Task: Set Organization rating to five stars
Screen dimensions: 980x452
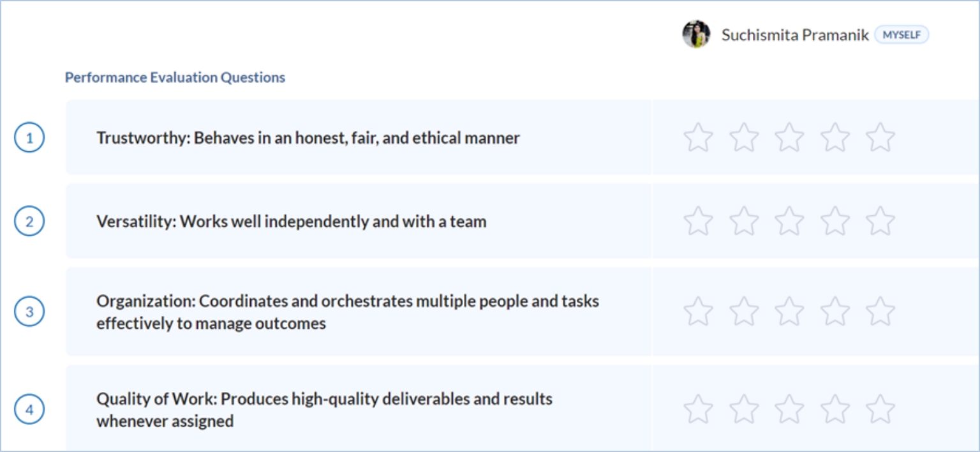Action: 880,312
